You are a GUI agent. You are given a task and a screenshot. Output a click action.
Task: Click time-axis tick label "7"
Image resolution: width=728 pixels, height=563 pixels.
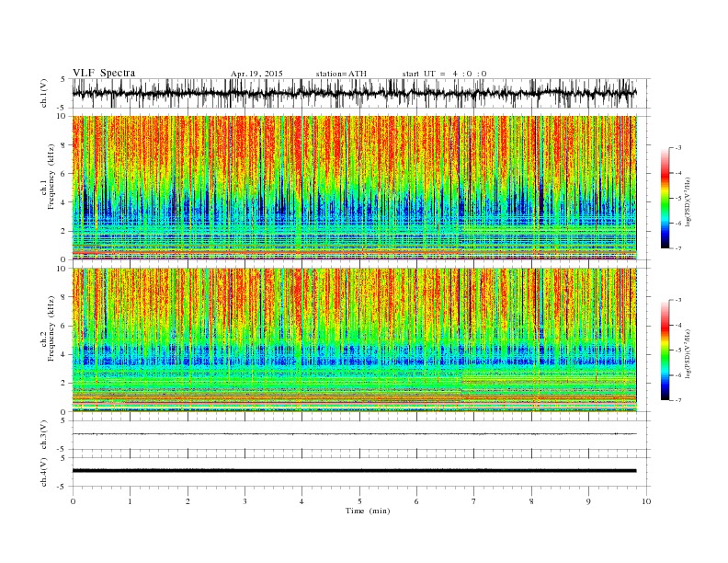(474, 501)
